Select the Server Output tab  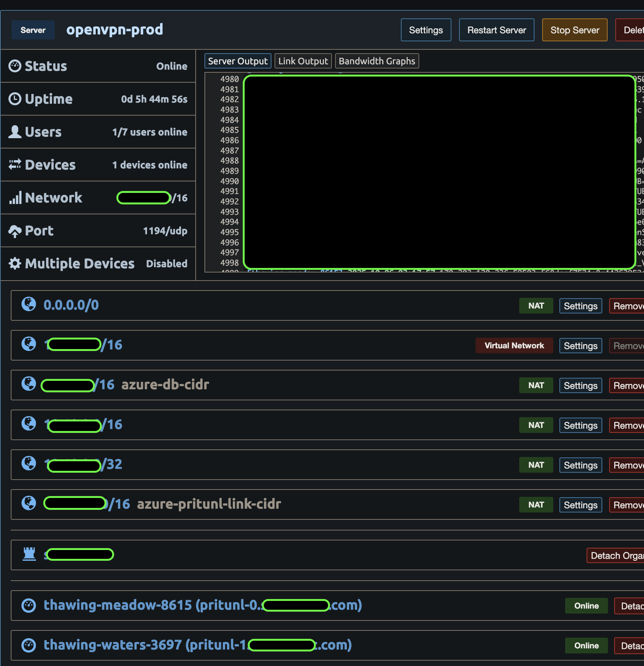[x=238, y=61]
